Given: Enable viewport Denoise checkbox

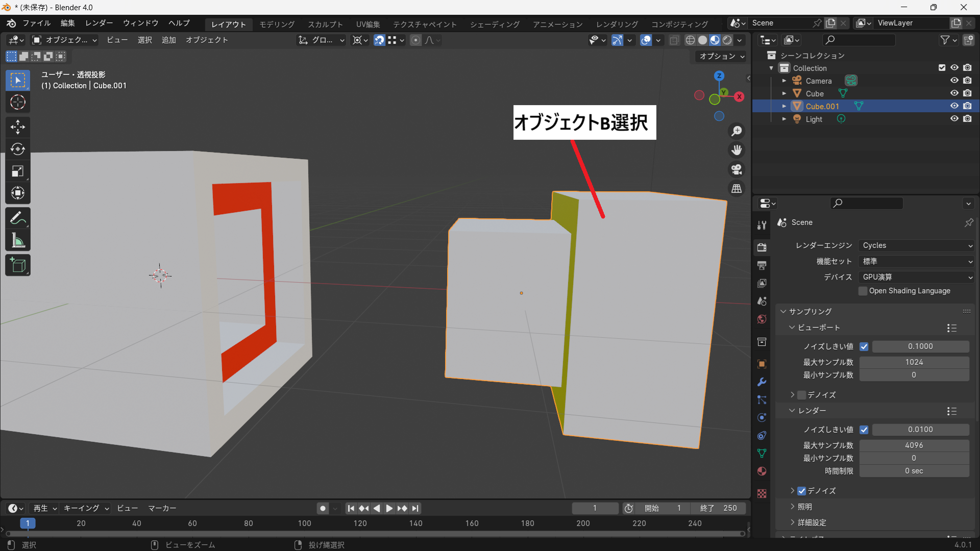Looking at the screenshot, I should pos(802,395).
